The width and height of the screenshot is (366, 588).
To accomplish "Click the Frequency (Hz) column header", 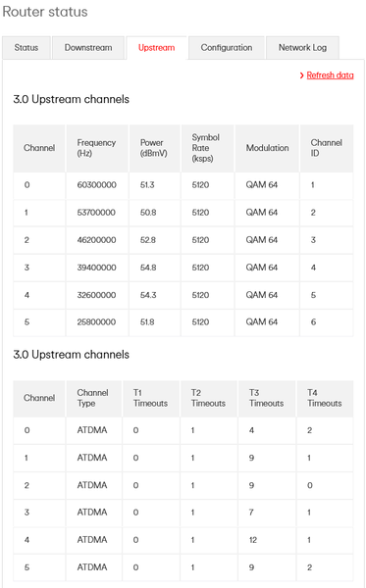I will (97, 148).
